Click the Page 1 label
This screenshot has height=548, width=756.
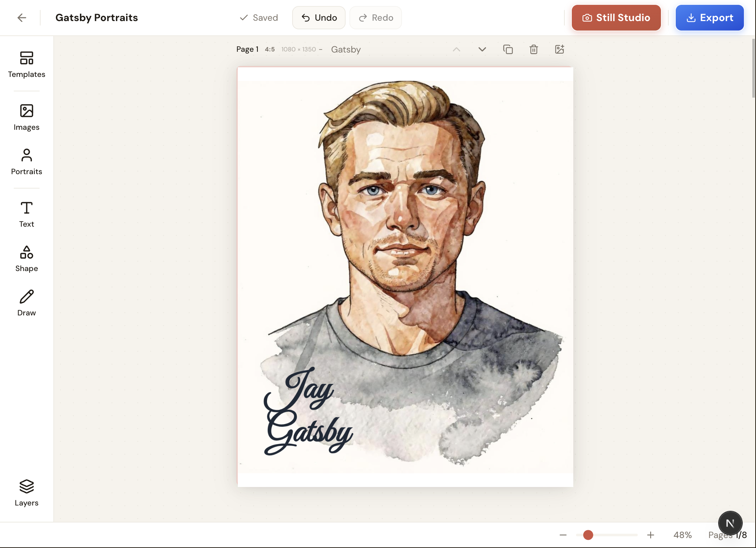click(247, 49)
